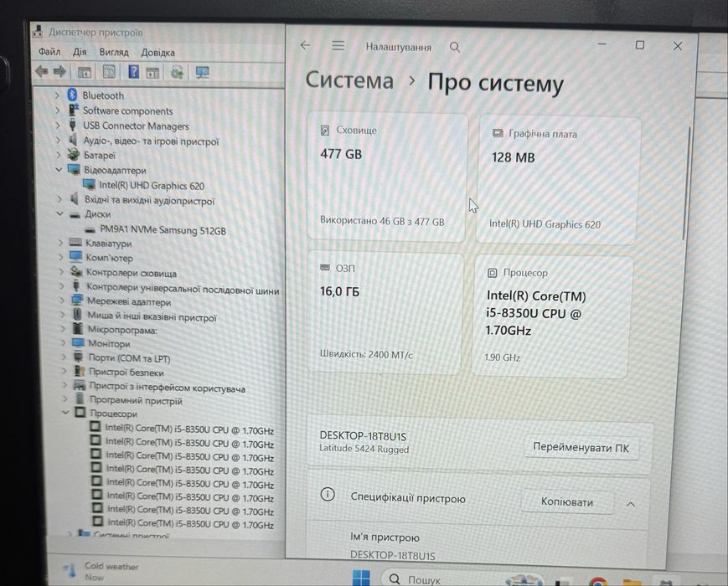The image size is (728, 586).
Task: Click the scan for hardware changes monitor icon
Action: (x=203, y=72)
